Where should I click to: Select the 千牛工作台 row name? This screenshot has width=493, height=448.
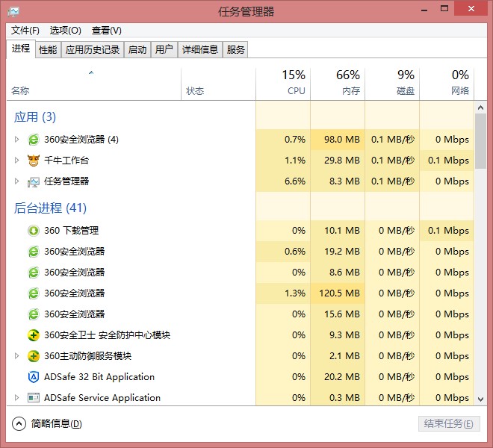[66, 161]
